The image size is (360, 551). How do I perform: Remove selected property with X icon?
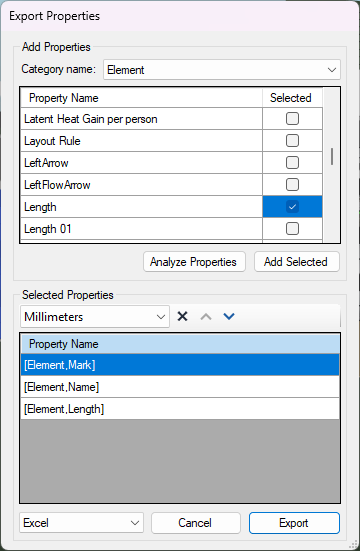[182, 316]
